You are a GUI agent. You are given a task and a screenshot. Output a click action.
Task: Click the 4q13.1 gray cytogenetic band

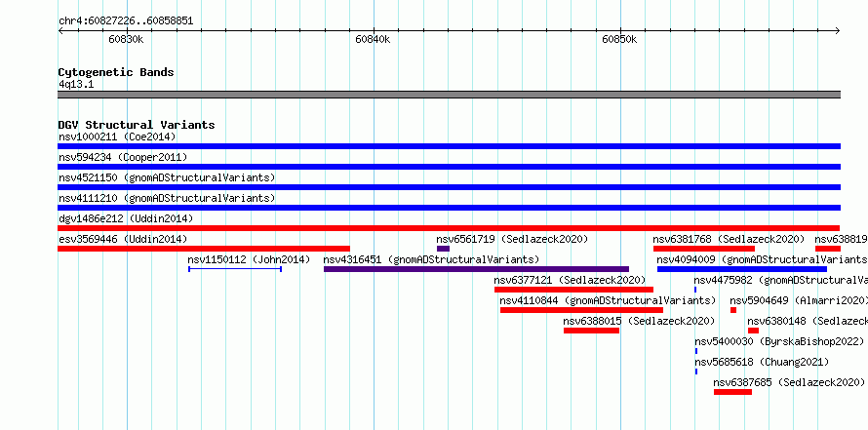pos(449,95)
